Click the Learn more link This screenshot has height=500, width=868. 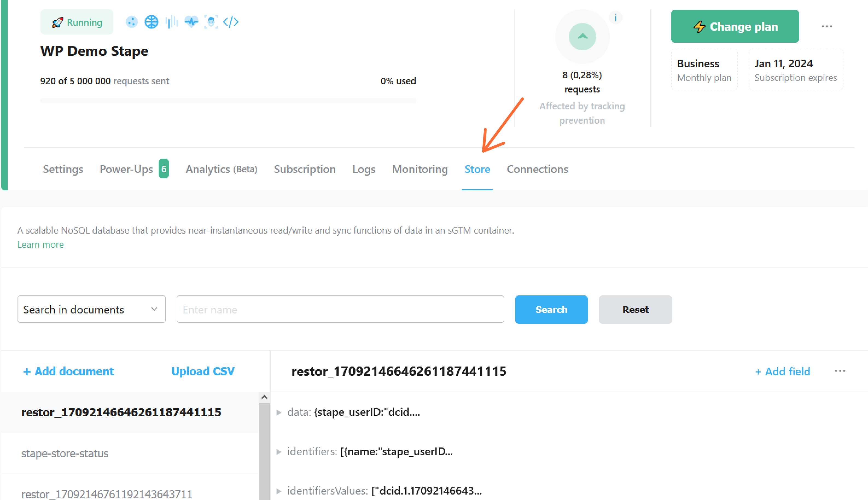click(40, 244)
